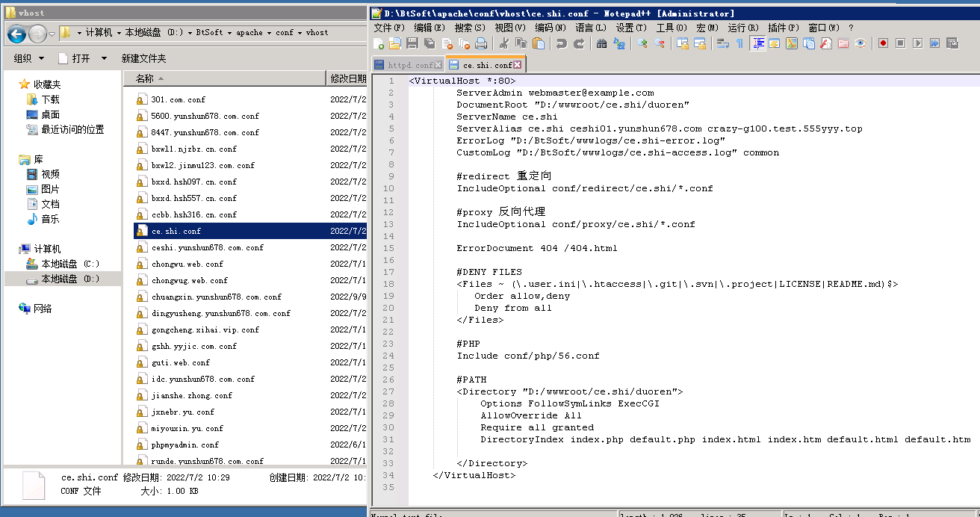Click the Save recorded macro icon
Image resolution: width=980 pixels, height=517 pixels.
[952, 43]
